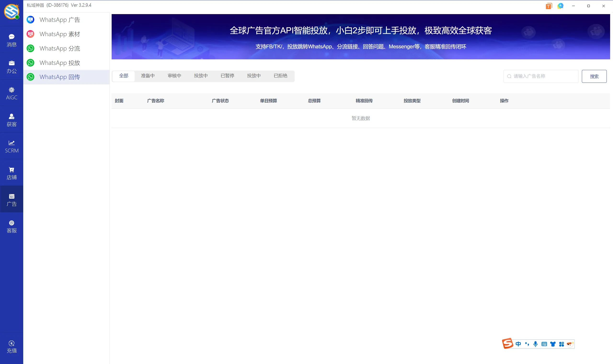
Task: Click the 搜索 search button
Action: 594,76
